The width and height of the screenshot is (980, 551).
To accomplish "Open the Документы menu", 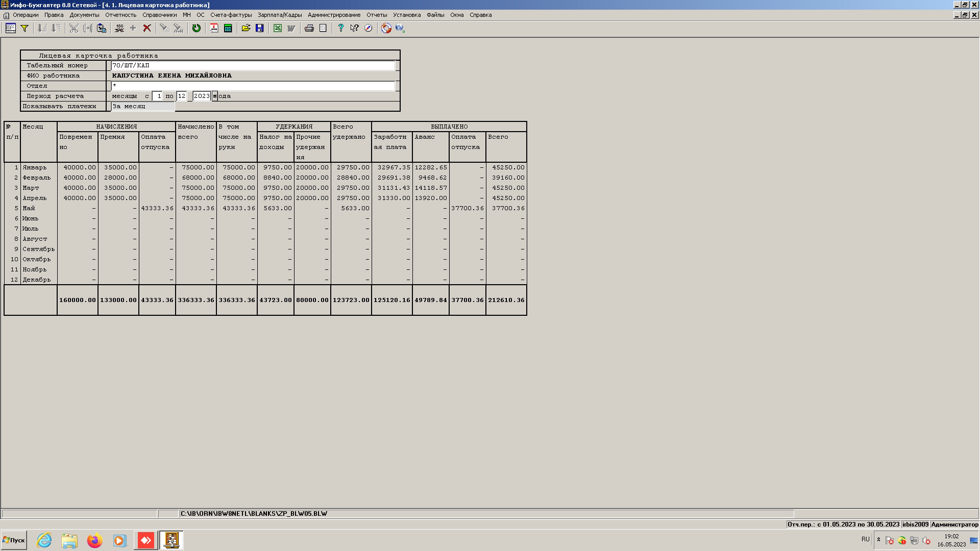I will point(84,15).
